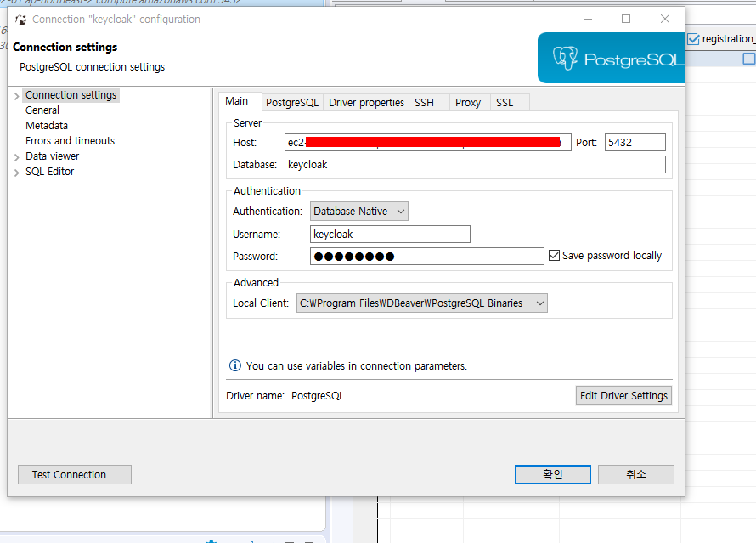Click into the Host input field
The image size is (756, 543).
427,142
